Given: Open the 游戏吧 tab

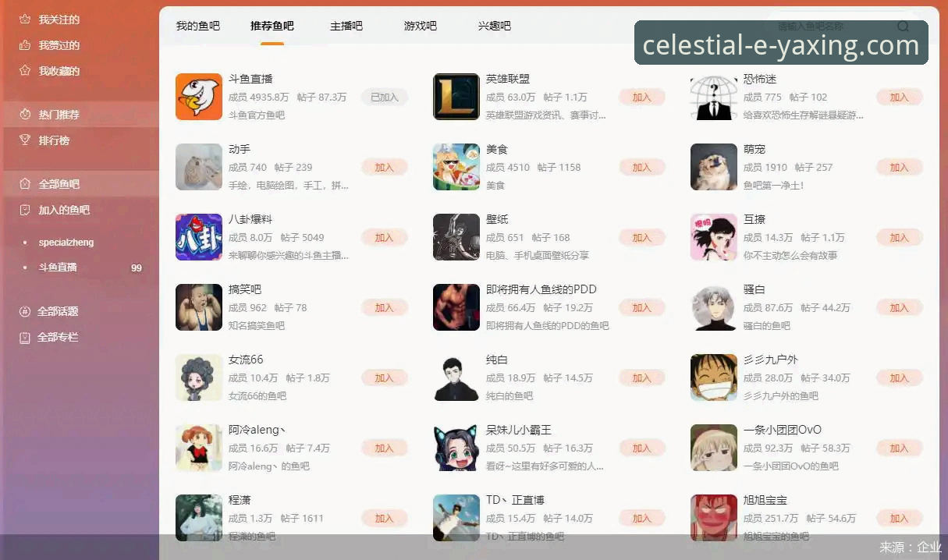Looking at the screenshot, I should coord(421,26).
